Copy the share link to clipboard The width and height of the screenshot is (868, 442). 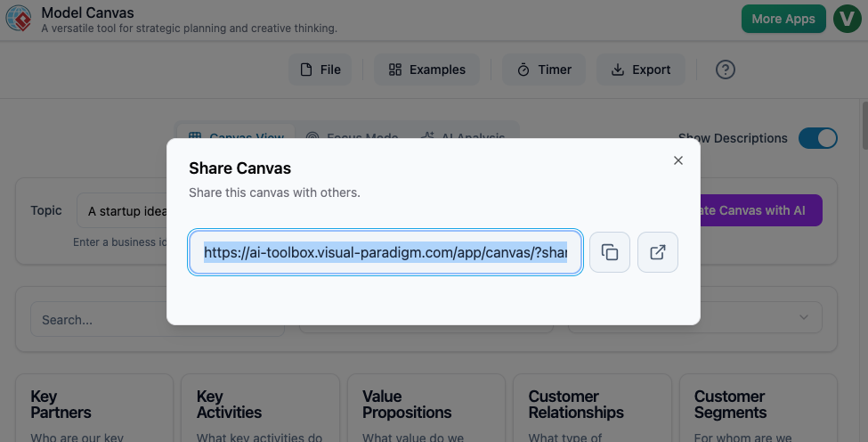[x=610, y=252]
